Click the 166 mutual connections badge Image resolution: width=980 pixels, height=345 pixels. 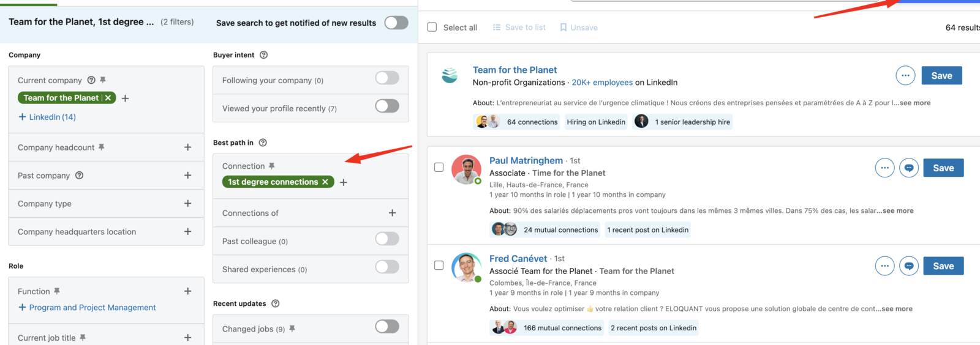pyautogui.click(x=547, y=327)
